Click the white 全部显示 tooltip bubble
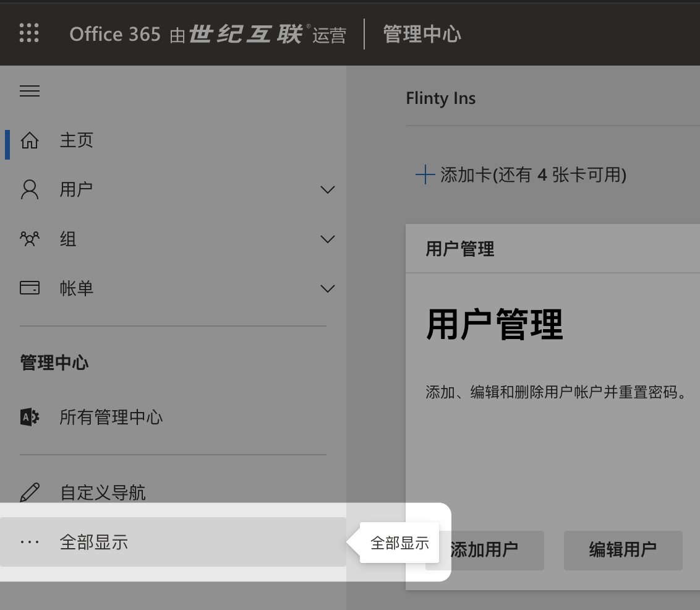 (399, 543)
